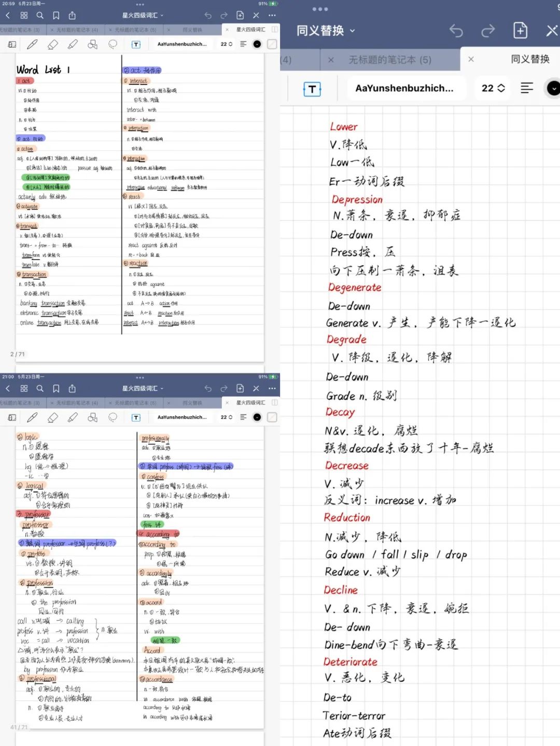Undo the last action in the 同义替换 notebook
Screen dimensions: 560x746
pyautogui.click(x=456, y=31)
